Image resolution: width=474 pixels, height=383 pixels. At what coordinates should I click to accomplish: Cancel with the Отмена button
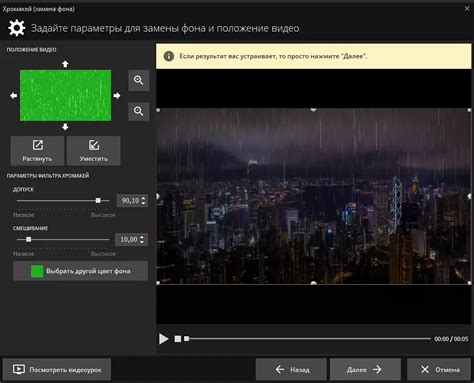tap(439, 369)
